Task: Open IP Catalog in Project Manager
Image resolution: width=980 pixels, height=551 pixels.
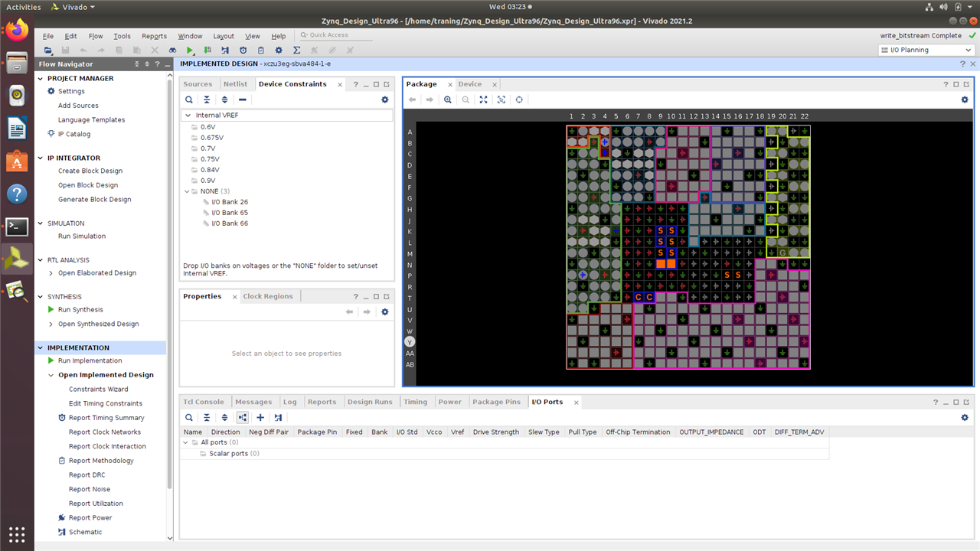Action: 74,134
